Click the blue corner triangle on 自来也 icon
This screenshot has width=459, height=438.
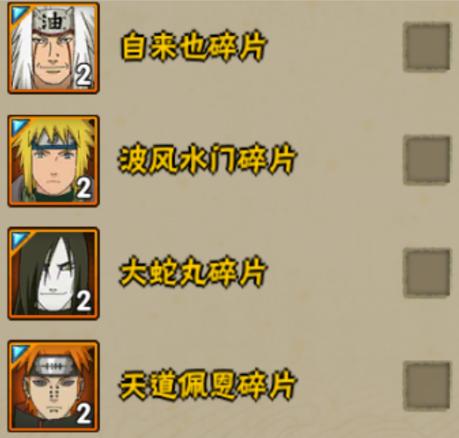click(18, 13)
